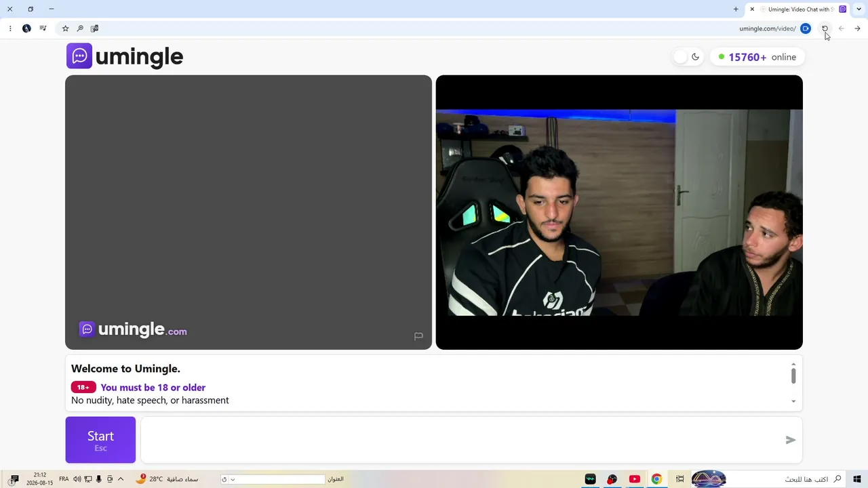Viewport: 868px width, 488px height.
Task: Click the translate page icon
Action: [x=94, y=28]
